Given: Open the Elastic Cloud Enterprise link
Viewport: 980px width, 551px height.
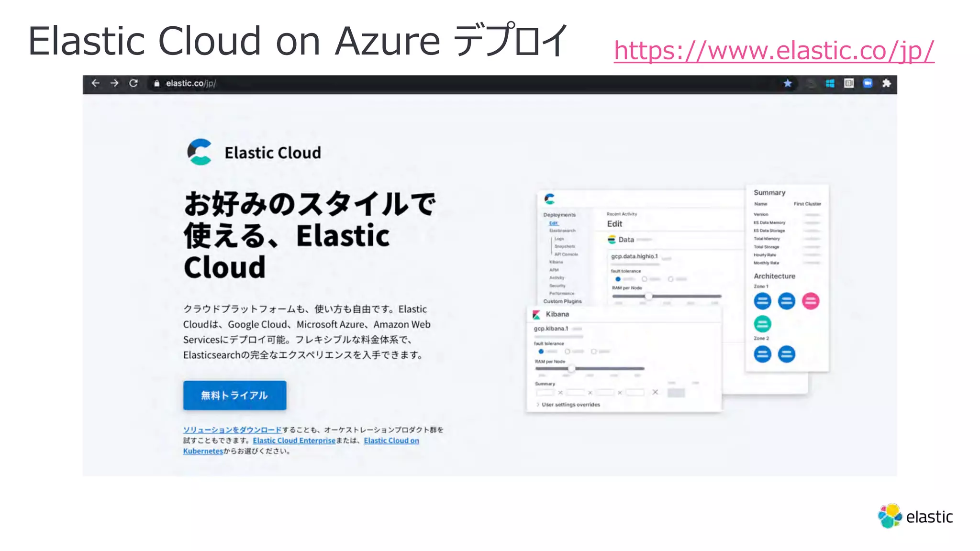Looking at the screenshot, I should (x=294, y=441).
